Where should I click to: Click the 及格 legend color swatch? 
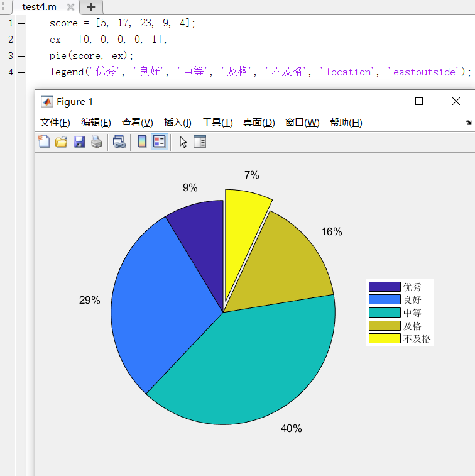pos(385,326)
